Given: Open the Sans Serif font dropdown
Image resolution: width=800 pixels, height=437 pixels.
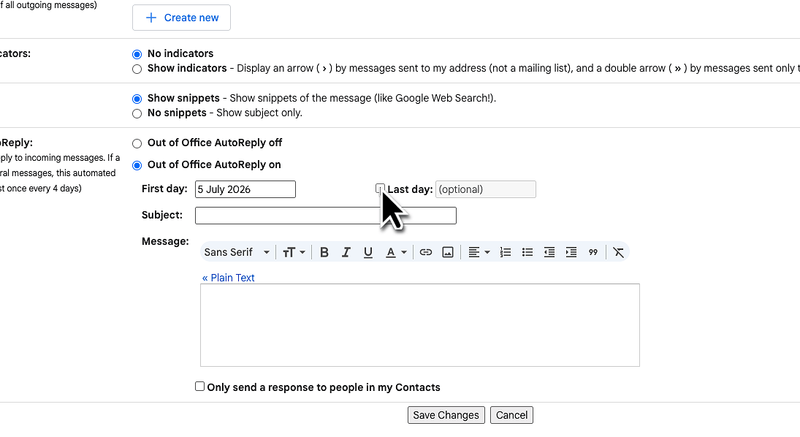Looking at the screenshot, I should click(237, 252).
